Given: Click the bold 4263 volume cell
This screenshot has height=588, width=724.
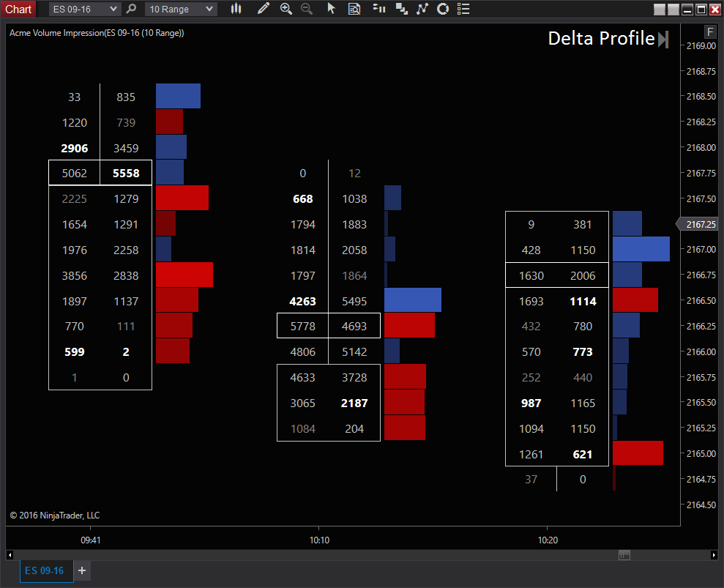Looking at the screenshot, I should coord(303,302).
